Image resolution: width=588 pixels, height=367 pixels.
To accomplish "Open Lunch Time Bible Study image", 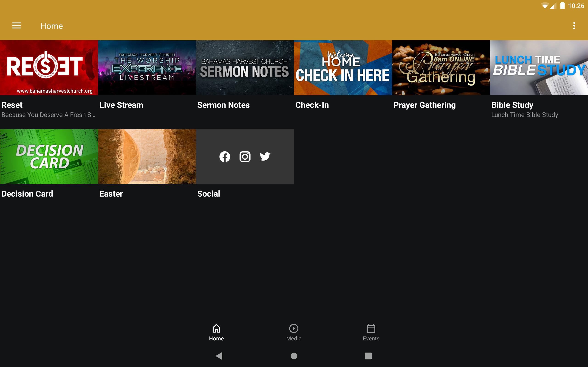I will [539, 68].
